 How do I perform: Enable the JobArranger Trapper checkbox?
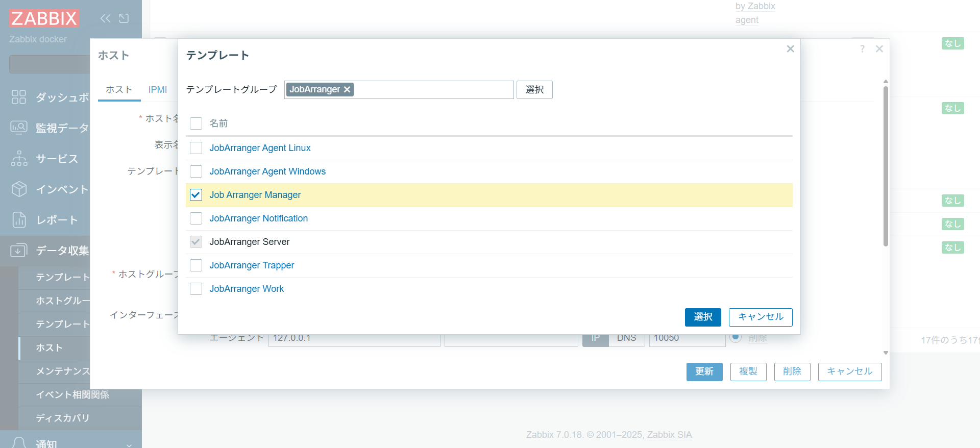(x=196, y=265)
